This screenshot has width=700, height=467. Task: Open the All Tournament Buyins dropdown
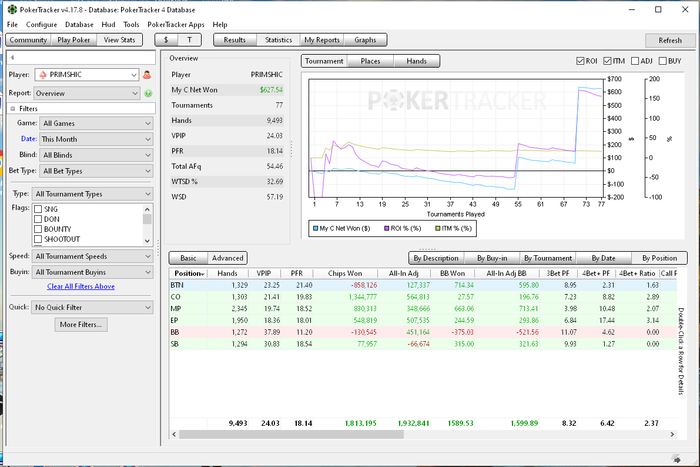tap(92, 272)
